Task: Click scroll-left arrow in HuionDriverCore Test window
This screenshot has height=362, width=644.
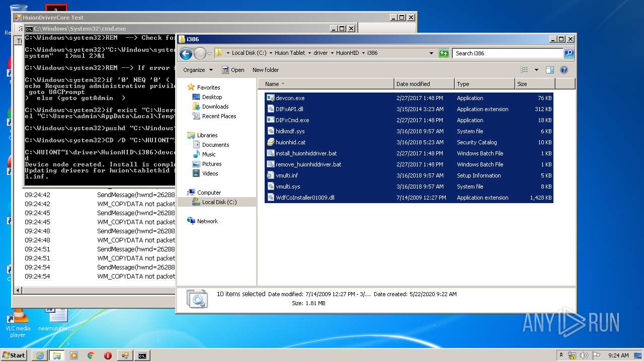Action: pyautogui.click(x=19, y=290)
